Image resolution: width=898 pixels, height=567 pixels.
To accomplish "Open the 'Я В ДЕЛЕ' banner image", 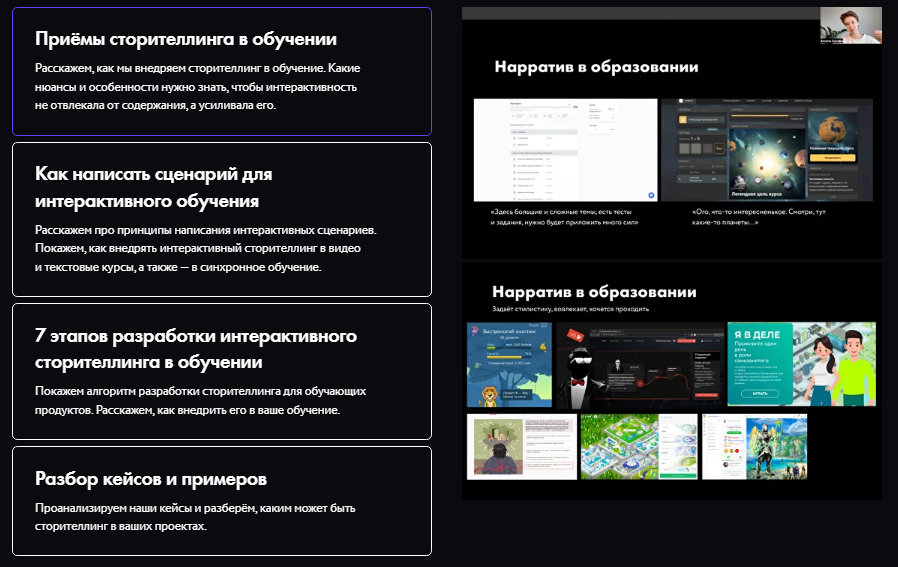I will [801, 364].
